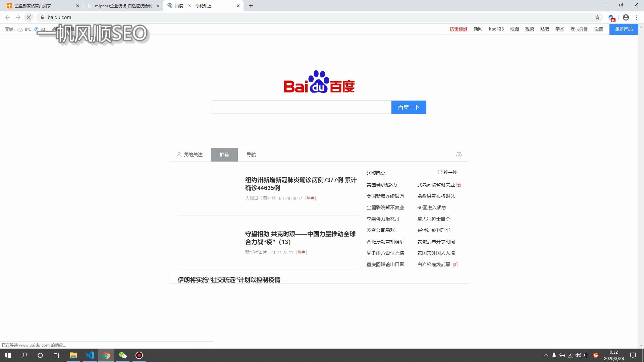
Task: Open the volume tray icon
Action: click(x=578, y=355)
